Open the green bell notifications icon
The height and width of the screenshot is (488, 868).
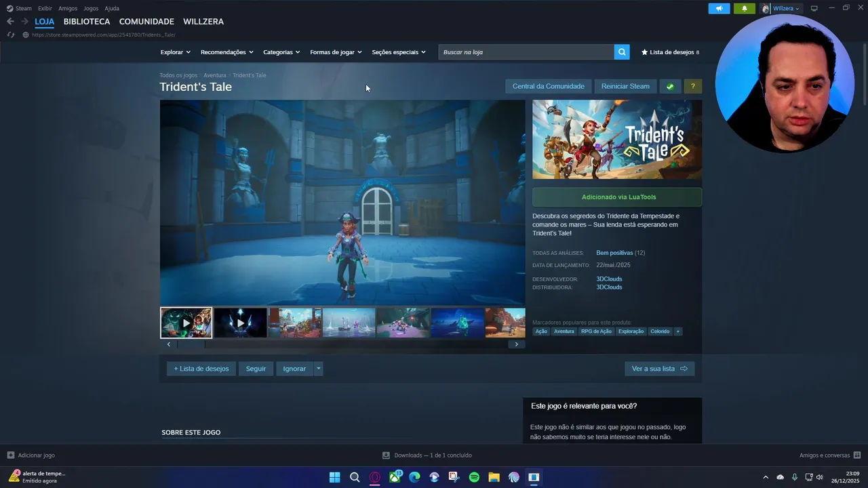click(x=745, y=8)
